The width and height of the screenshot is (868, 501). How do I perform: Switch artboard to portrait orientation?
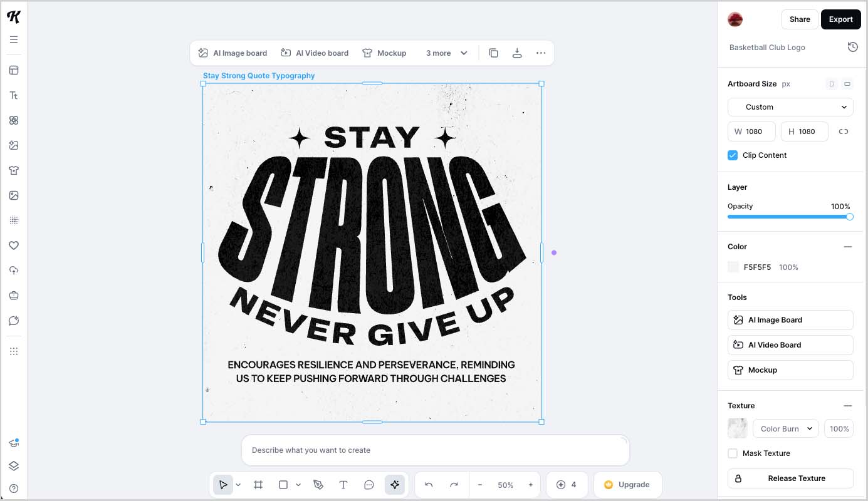[832, 84]
